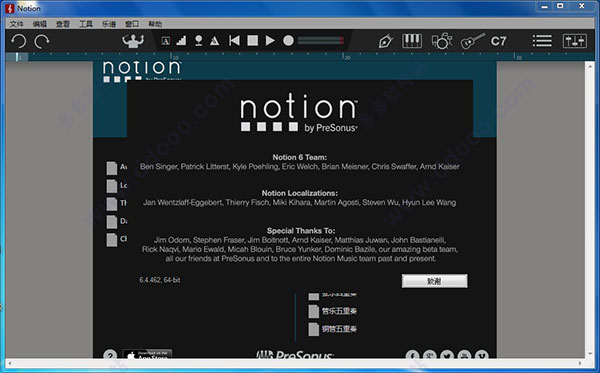Open the 编辑 menu
The image size is (600, 373).
(x=40, y=24)
